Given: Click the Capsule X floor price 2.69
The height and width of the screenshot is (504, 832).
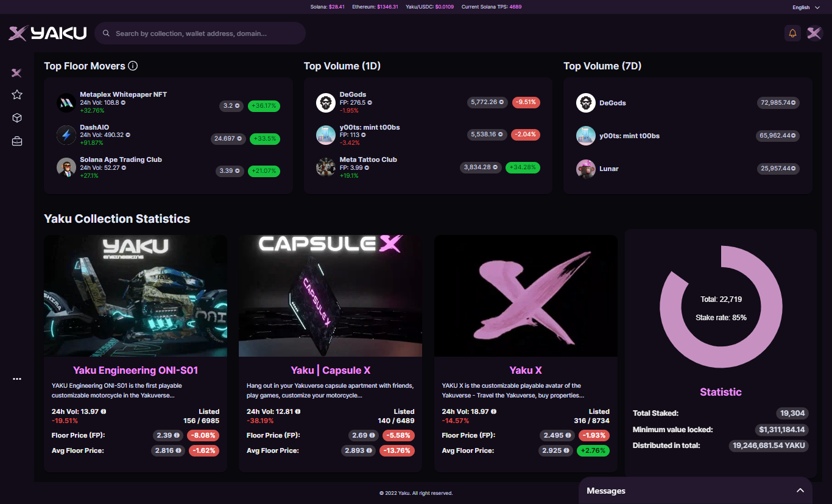Looking at the screenshot, I should (x=362, y=436).
